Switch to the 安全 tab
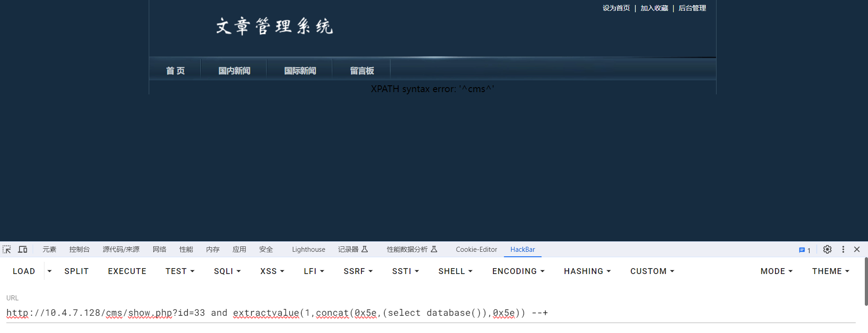Screen dimensions: 868x333 tap(266, 250)
